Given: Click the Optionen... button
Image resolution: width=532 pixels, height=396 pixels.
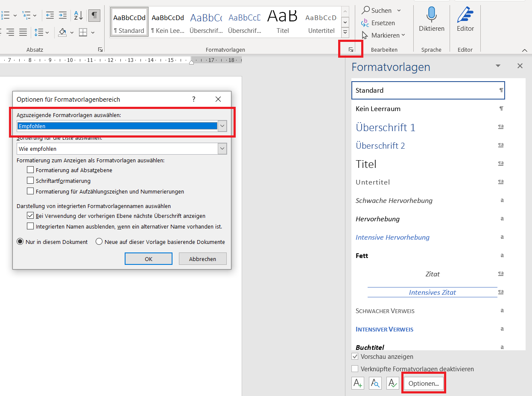Looking at the screenshot, I should [x=424, y=384].
